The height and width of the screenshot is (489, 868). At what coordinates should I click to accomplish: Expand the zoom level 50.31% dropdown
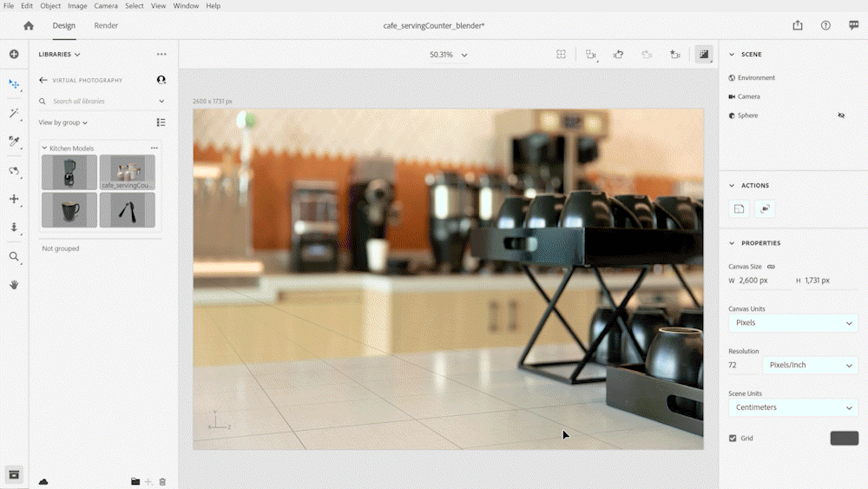(x=449, y=55)
